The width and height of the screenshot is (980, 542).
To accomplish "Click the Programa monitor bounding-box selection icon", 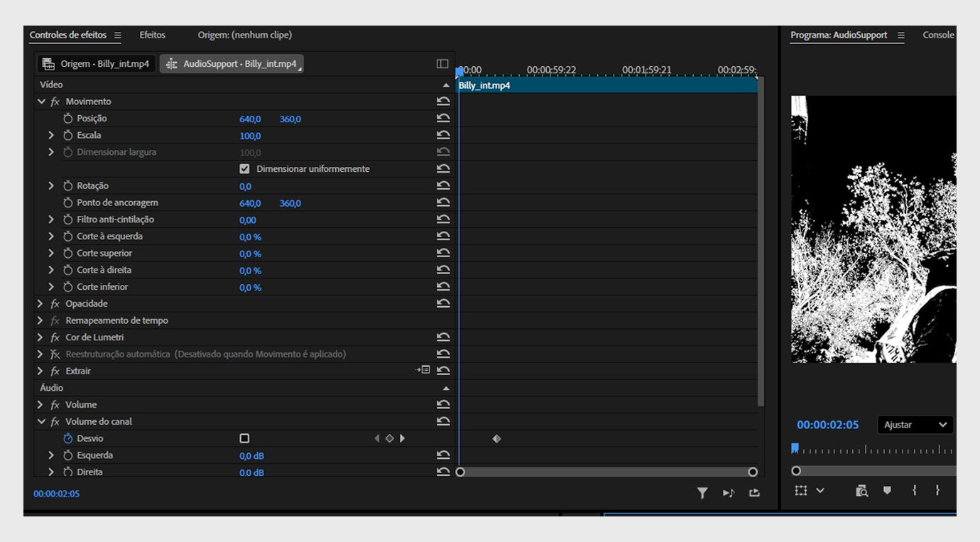I will [801, 490].
